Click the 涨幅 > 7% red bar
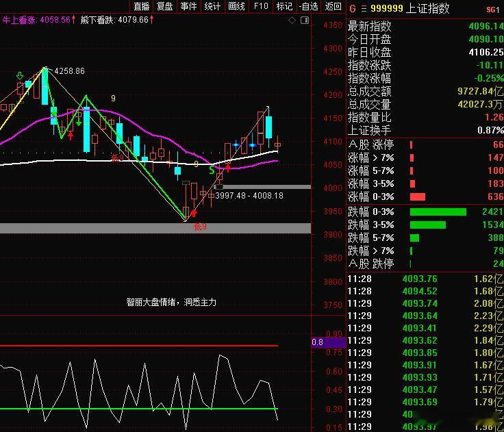 (412, 158)
